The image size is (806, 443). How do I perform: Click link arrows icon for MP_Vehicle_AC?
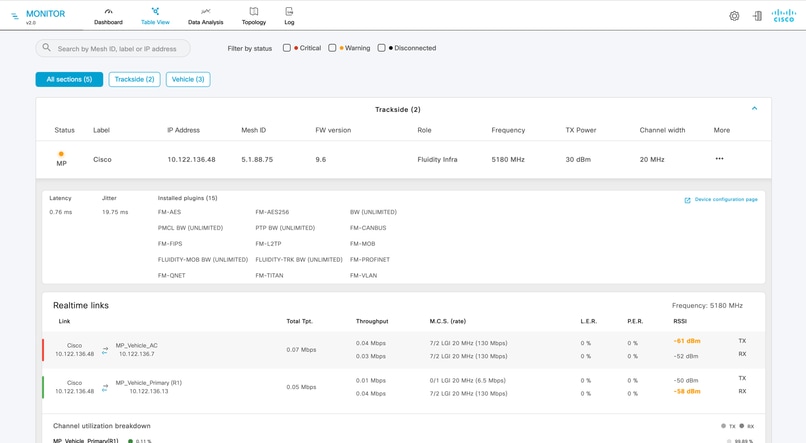coord(105,350)
